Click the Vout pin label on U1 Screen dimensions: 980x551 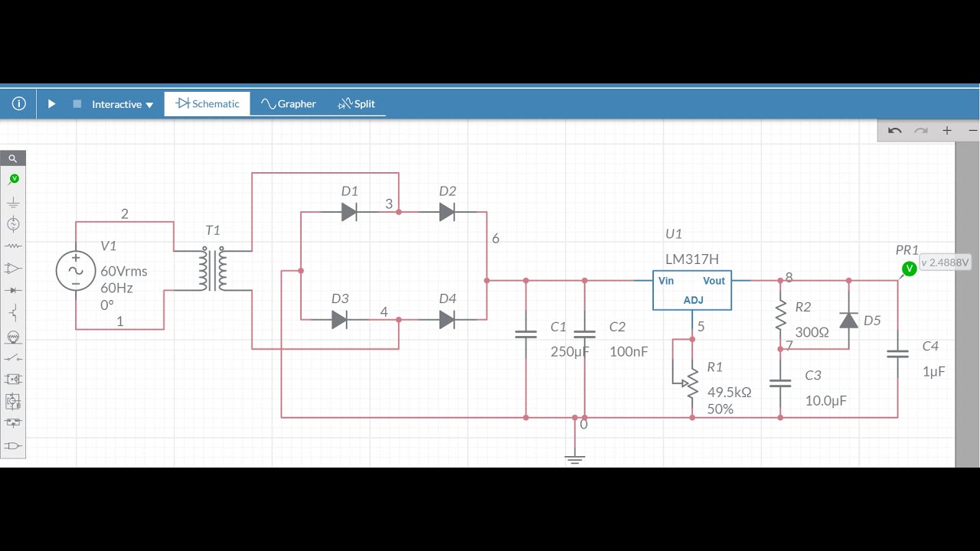pyautogui.click(x=714, y=281)
